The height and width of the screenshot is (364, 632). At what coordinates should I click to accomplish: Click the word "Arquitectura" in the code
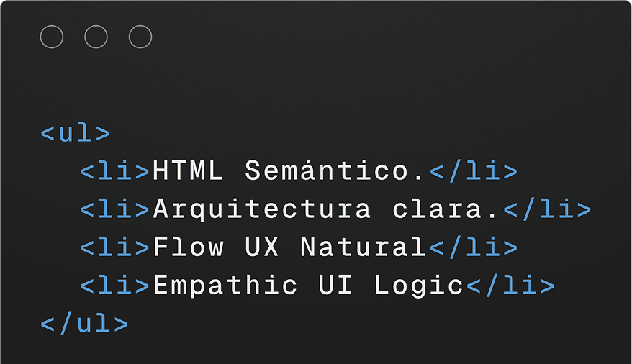click(x=262, y=209)
